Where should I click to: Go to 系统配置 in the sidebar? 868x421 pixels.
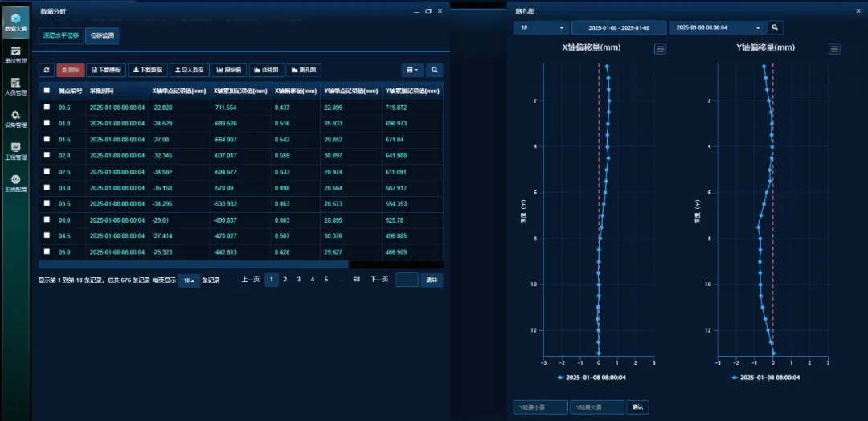[15, 183]
